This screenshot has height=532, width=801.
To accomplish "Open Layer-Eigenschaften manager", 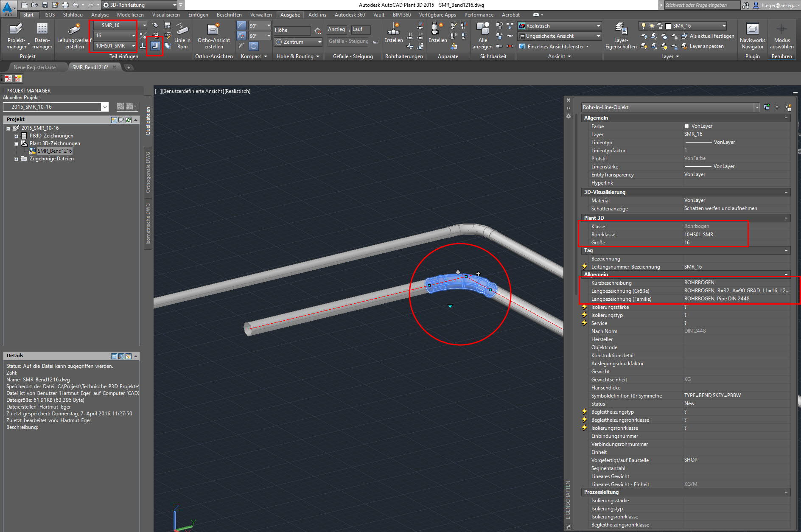I will click(621, 36).
